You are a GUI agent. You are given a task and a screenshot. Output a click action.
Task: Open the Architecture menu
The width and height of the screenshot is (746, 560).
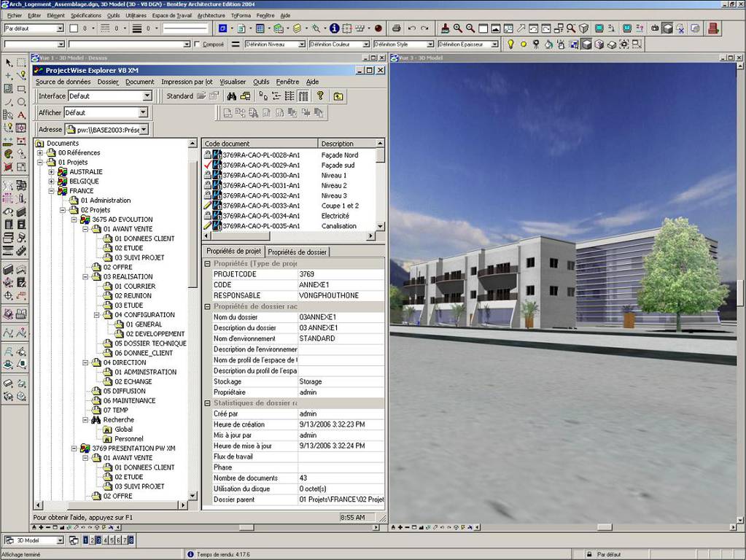(211, 15)
